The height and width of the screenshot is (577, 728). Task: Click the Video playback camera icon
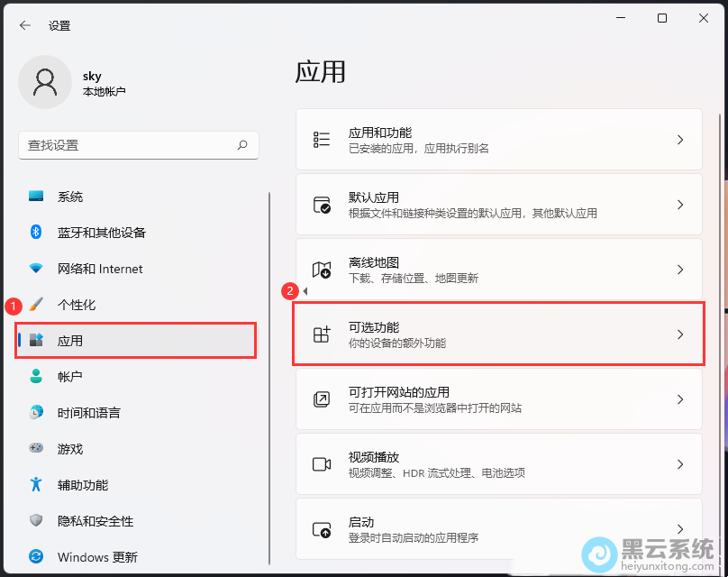tap(322, 464)
